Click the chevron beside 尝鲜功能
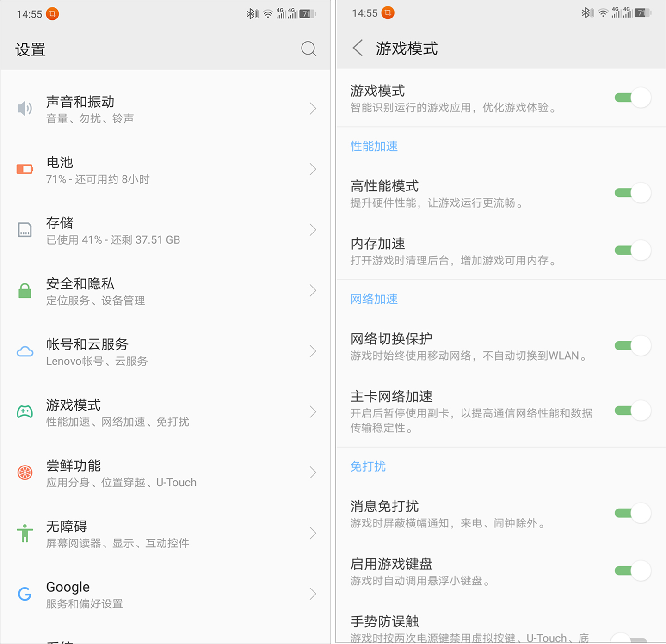666x644 pixels. tap(313, 472)
